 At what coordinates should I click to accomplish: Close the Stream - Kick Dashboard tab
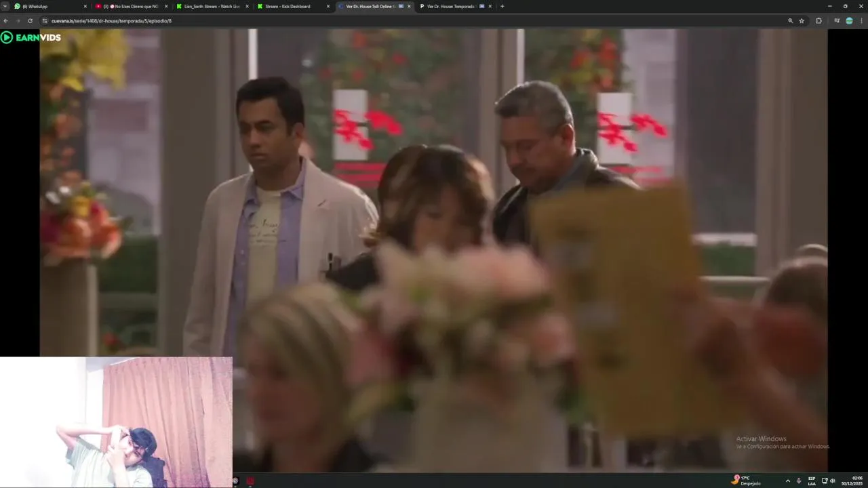(x=328, y=6)
